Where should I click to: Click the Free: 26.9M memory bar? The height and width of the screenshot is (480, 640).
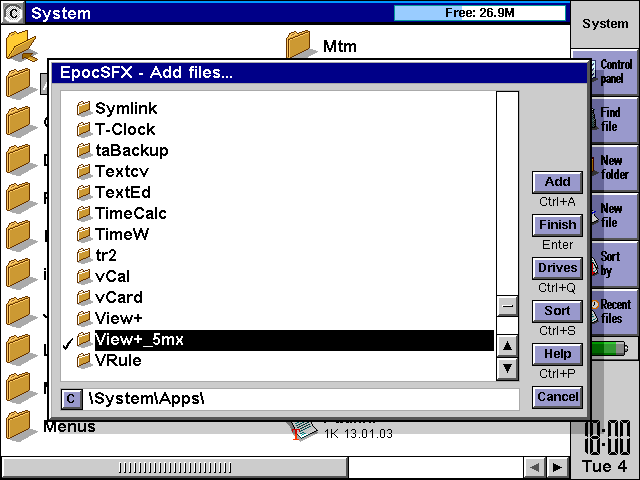click(480, 13)
